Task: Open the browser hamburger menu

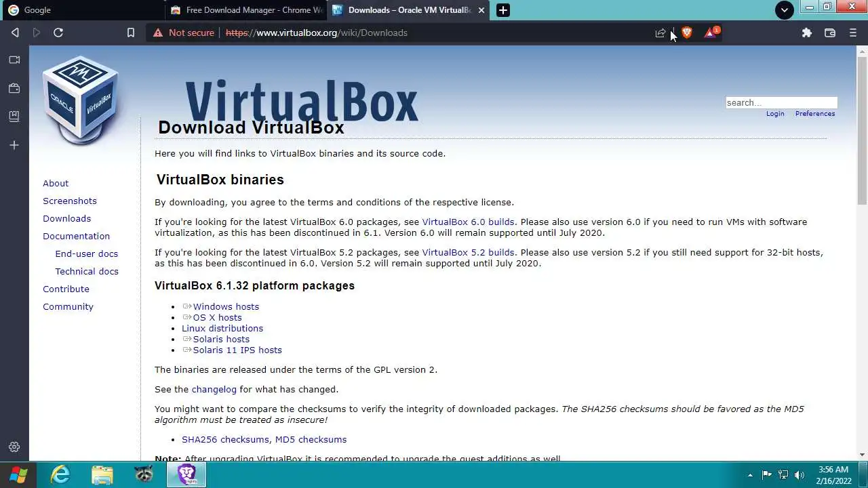Action: 853,33
